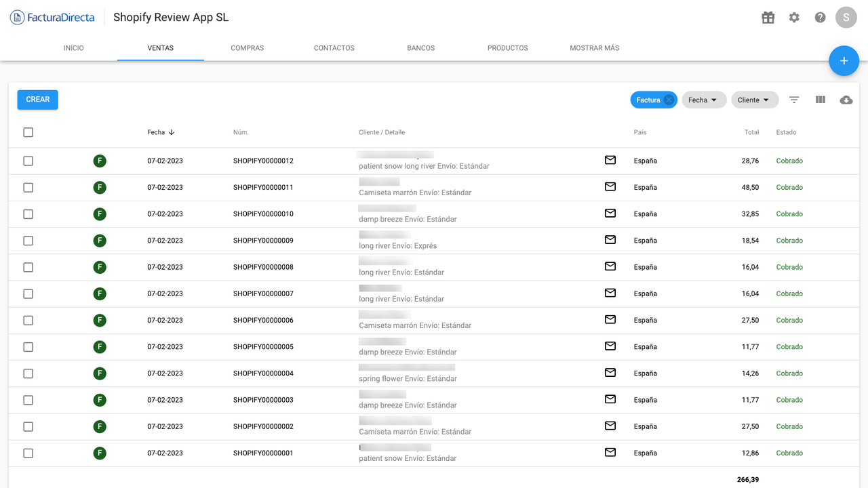Screen dimensions: 868x488
Task: Open the user avatar S menu
Action: pyautogui.click(x=846, y=18)
